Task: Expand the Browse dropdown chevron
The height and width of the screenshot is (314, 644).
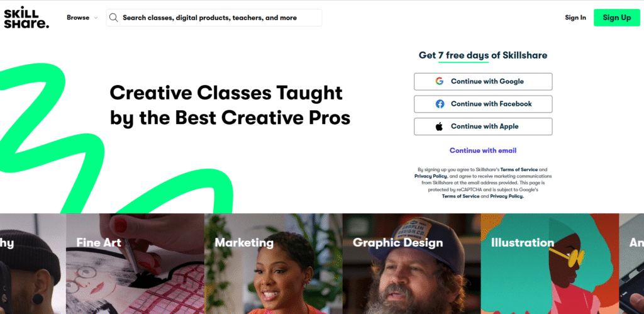Action: pos(96,18)
